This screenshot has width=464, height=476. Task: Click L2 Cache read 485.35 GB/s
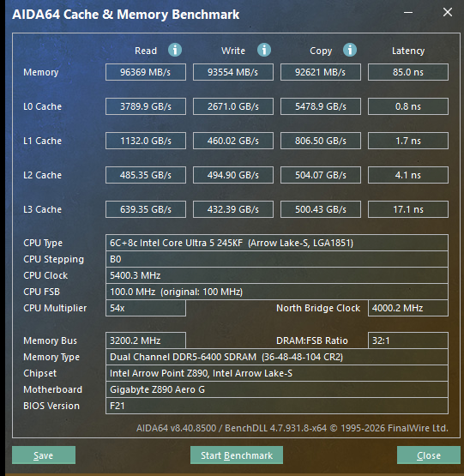146,175
